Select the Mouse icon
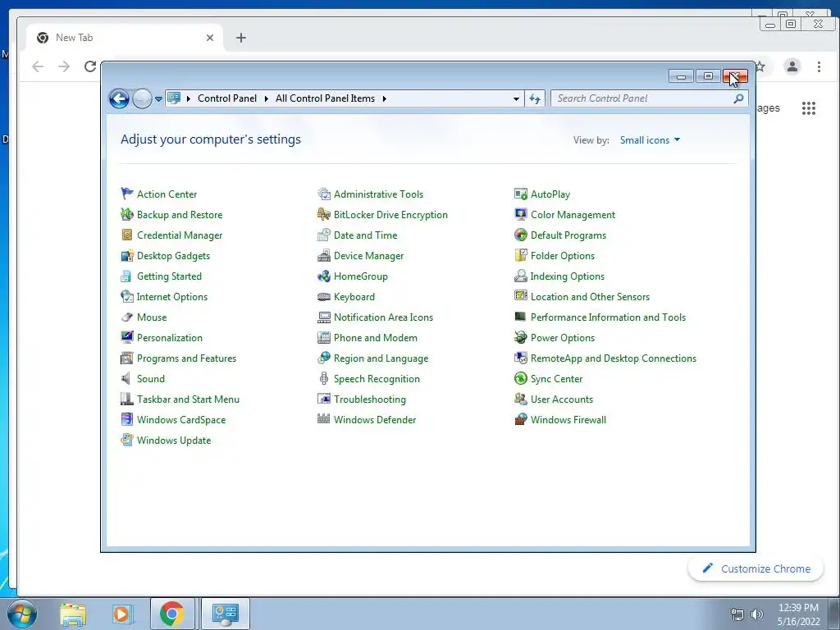The width and height of the screenshot is (840, 630). coord(127,317)
